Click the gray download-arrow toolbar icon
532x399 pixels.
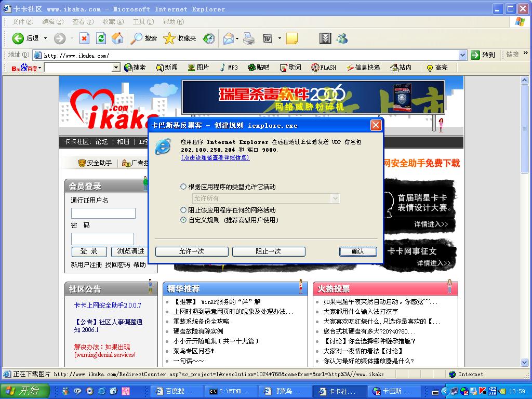[x=325, y=38]
